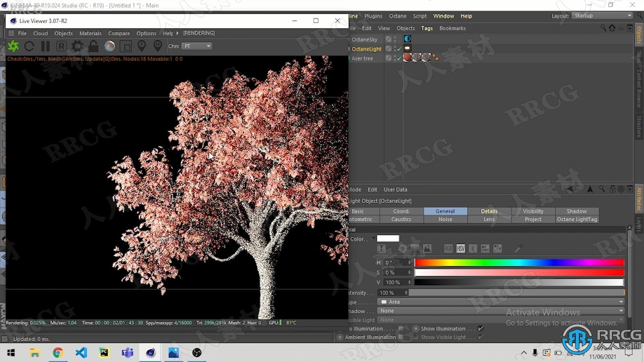Open the Lens tab

pos(489,219)
